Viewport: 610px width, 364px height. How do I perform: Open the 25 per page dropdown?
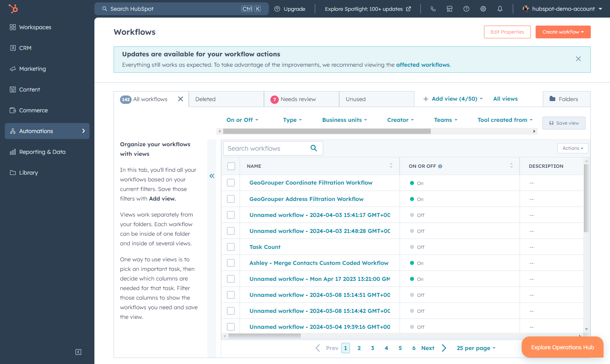pyautogui.click(x=476, y=348)
